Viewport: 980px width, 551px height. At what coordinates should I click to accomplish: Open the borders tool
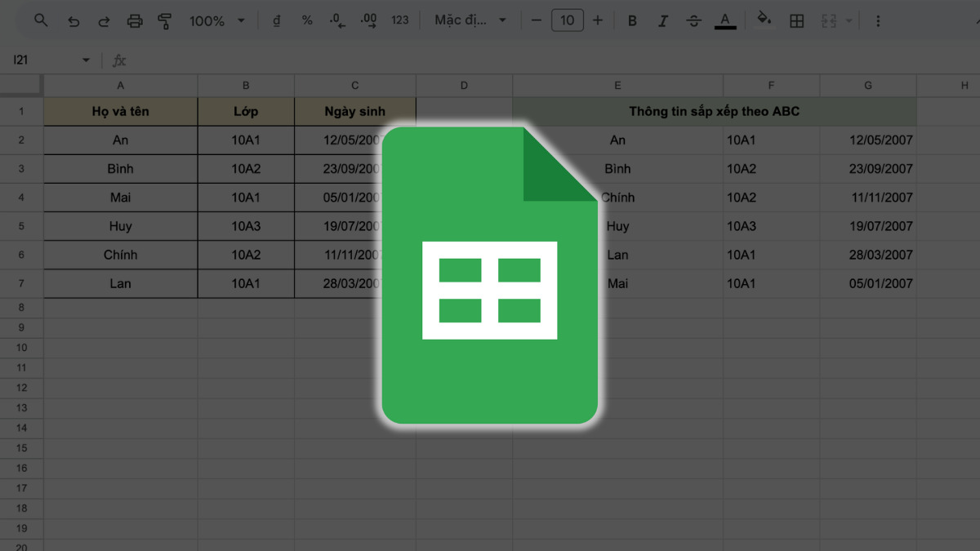pyautogui.click(x=797, y=20)
